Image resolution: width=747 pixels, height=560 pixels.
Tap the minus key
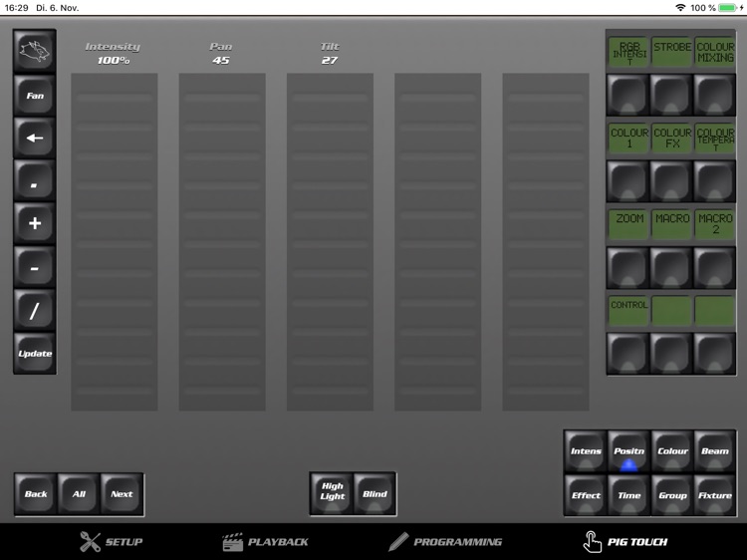coord(34,267)
